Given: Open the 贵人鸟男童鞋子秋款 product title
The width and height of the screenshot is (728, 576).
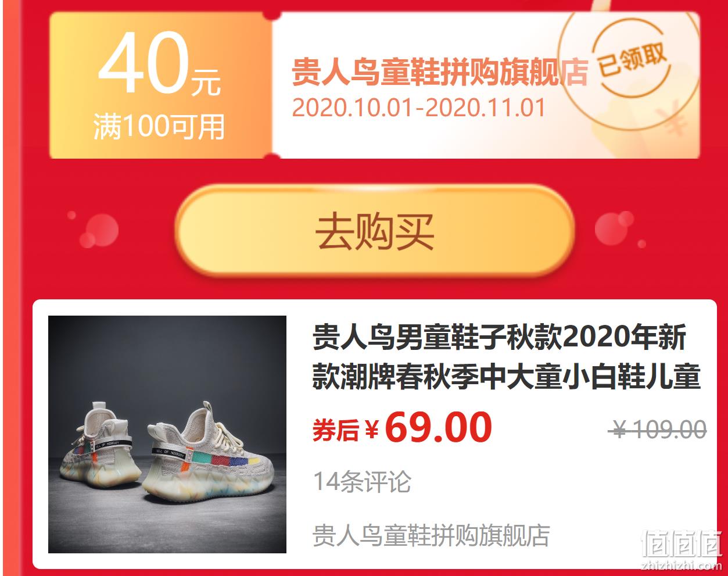Looking at the screenshot, I should [x=506, y=357].
